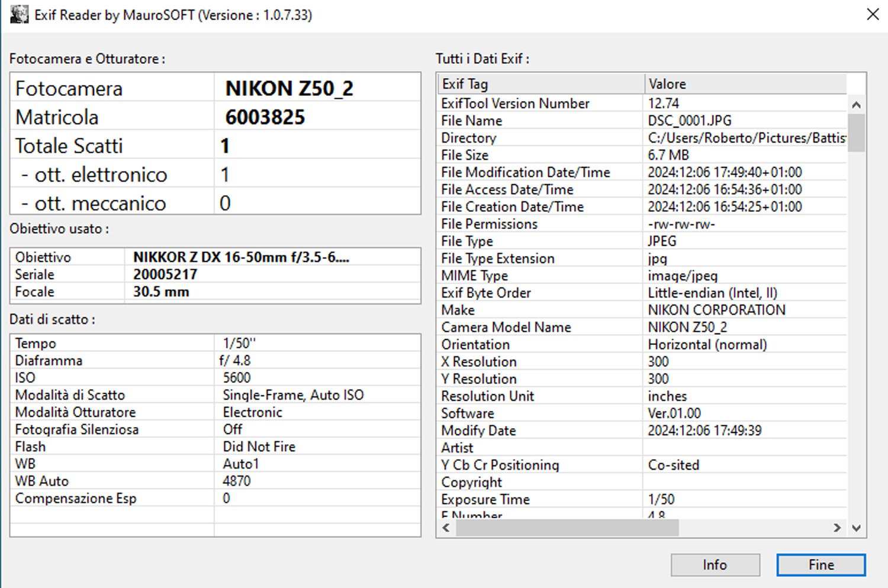Select the File Name value DSC_0001.JPG
This screenshot has height=588, width=888.
coord(690,120)
